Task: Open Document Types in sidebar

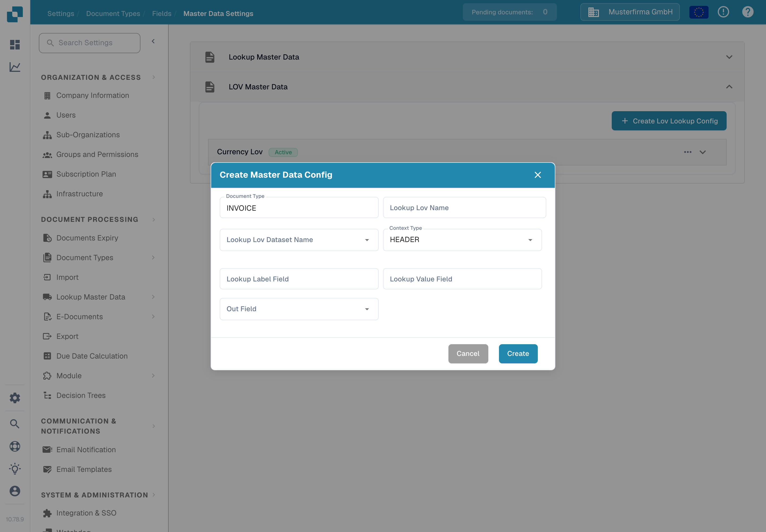Action: pyautogui.click(x=85, y=258)
